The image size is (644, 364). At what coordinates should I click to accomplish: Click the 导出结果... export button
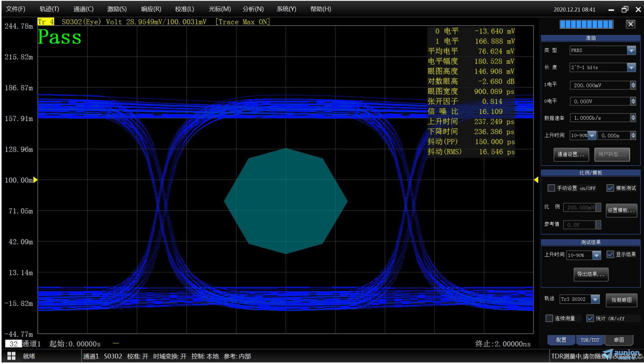point(591,274)
